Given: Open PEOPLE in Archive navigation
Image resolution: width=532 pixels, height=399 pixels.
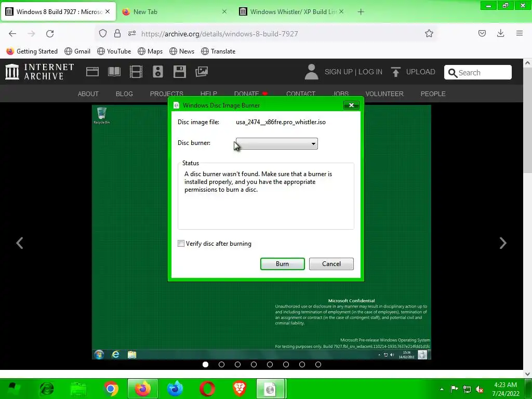Looking at the screenshot, I should pos(433,94).
